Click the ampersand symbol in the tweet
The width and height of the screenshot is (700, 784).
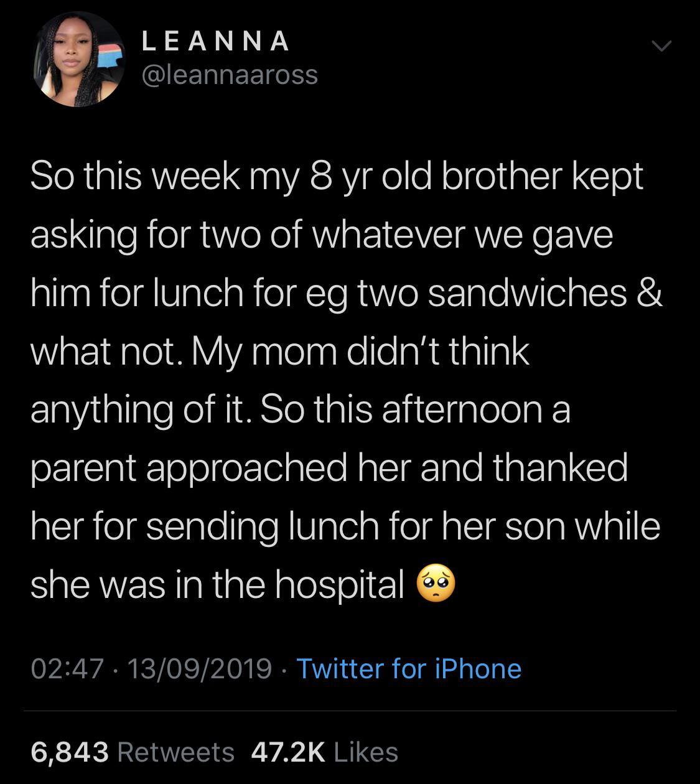pos(650,293)
